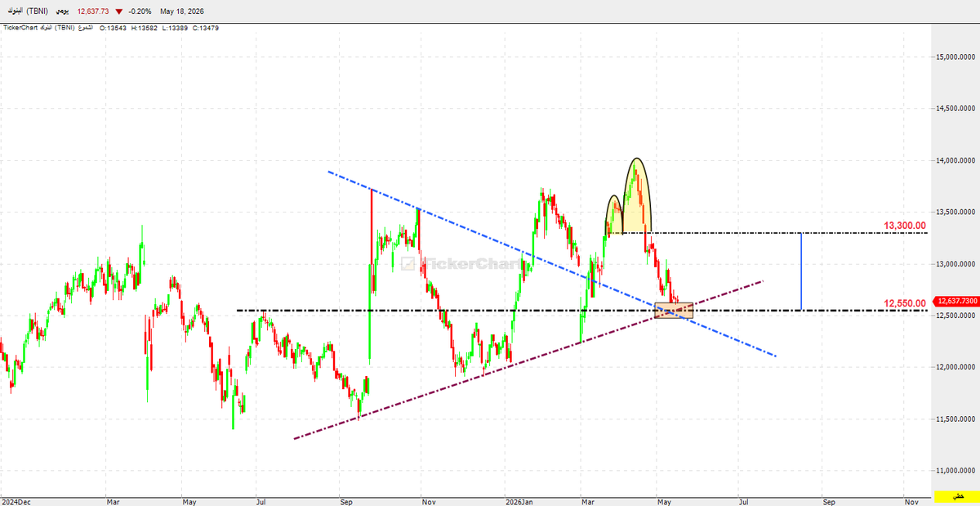The width and height of the screenshot is (980, 506).
Task: Click the blue vertical measure line
Action: 801,271
